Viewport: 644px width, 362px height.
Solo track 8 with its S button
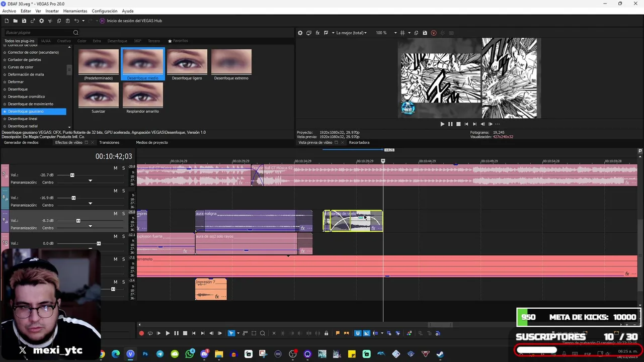tap(123, 191)
